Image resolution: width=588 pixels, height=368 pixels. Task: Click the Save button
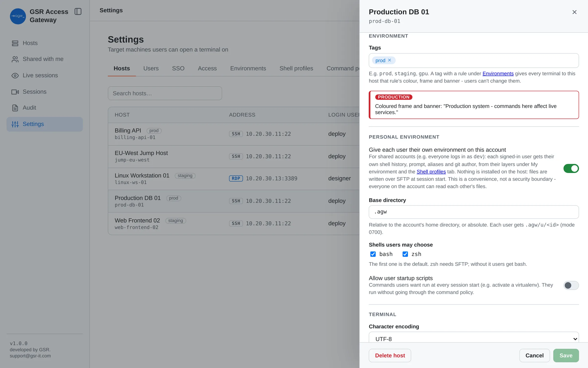tap(566, 355)
